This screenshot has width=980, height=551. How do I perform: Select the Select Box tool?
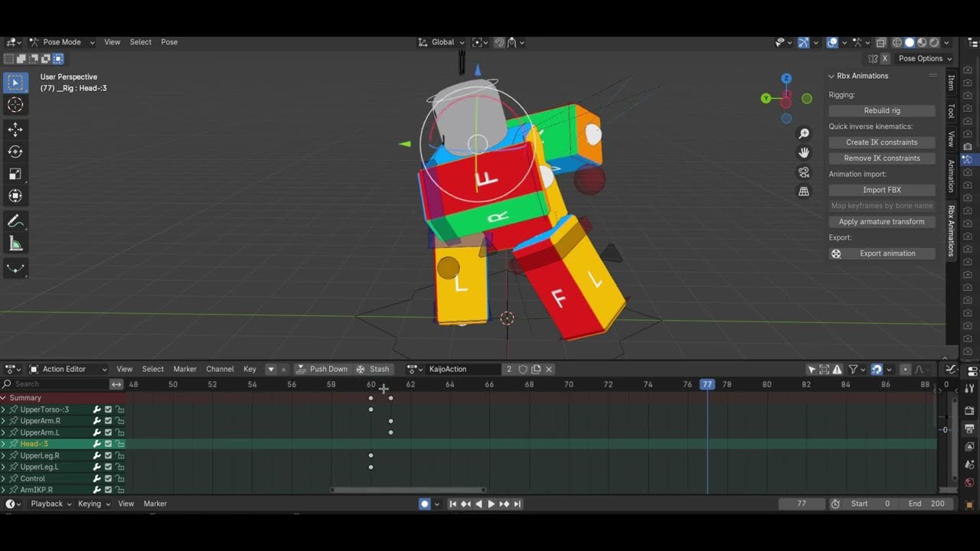15,82
